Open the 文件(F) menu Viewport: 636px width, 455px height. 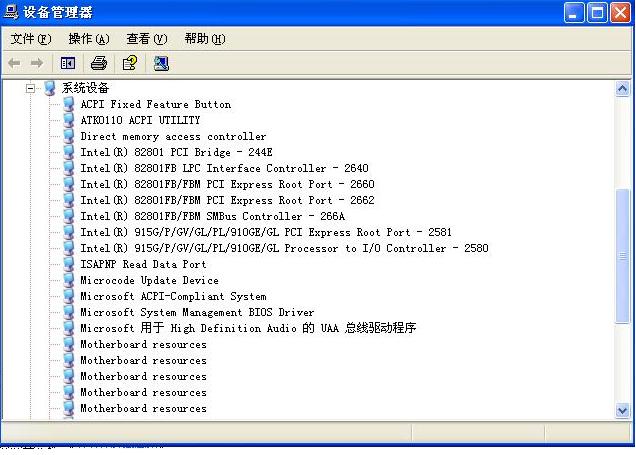point(31,39)
